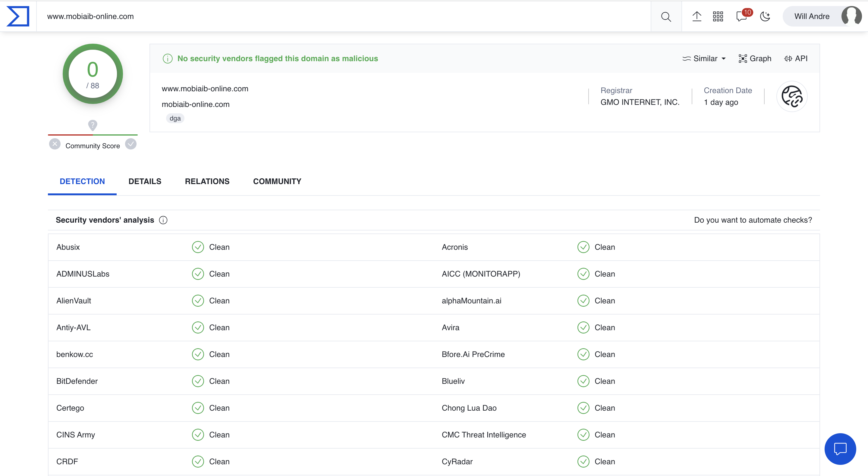
Task: Click 'GMO INTERNET, INC.' registrar value
Action: (x=640, y=102)
